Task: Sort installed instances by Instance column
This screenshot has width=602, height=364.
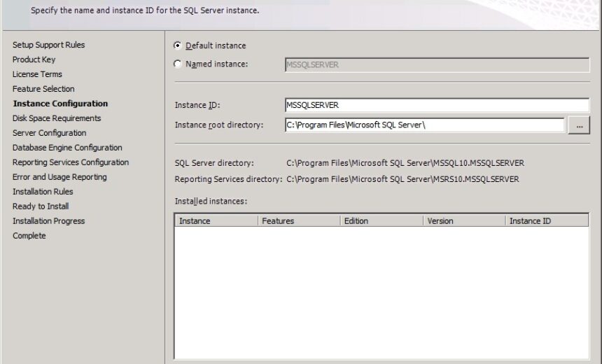Action: click(216, 220)
